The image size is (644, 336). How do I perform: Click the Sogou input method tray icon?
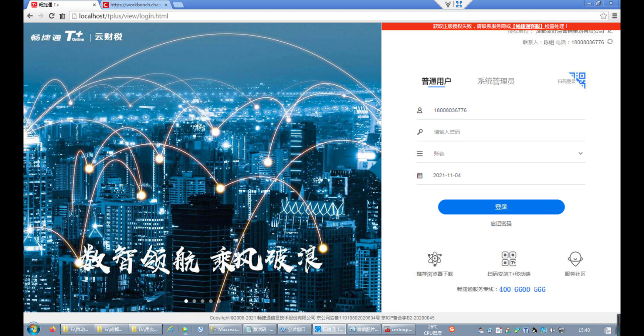452,329
